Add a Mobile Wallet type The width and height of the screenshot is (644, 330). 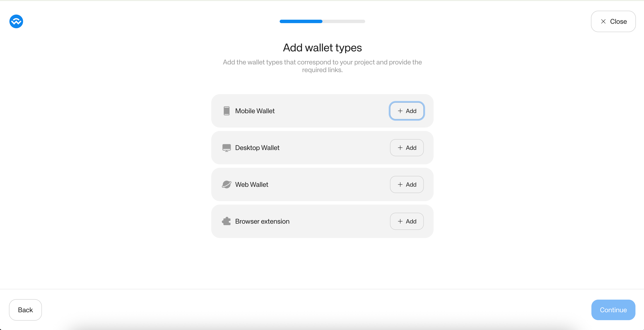(x=407, y=111)
